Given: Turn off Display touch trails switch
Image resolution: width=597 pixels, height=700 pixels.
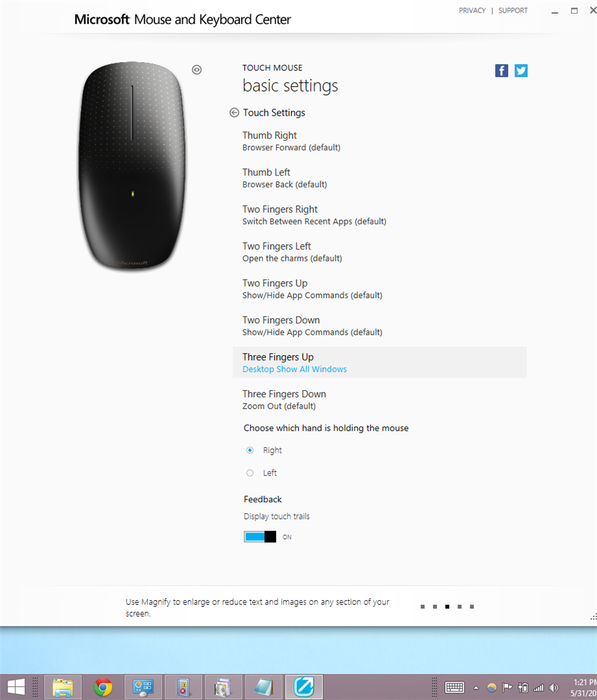Looking at the screenshot, I should point(260,537).
